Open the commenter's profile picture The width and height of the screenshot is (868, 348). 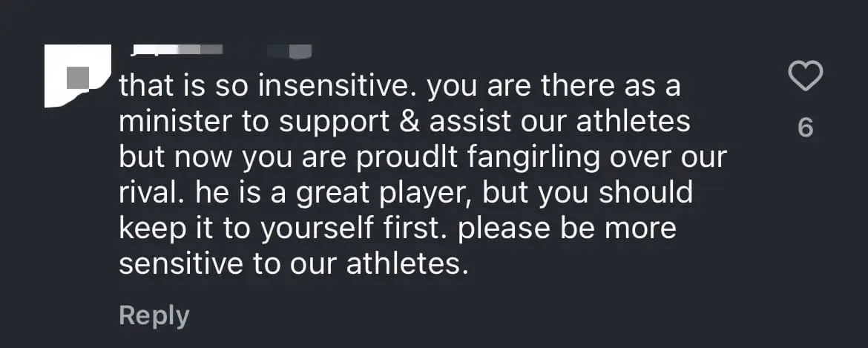[77, 76]
